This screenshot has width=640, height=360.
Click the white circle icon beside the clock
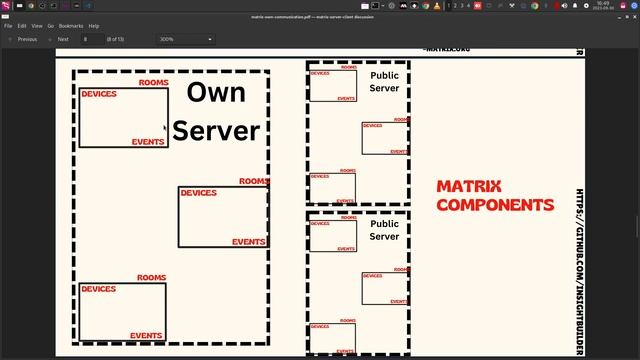586,6
